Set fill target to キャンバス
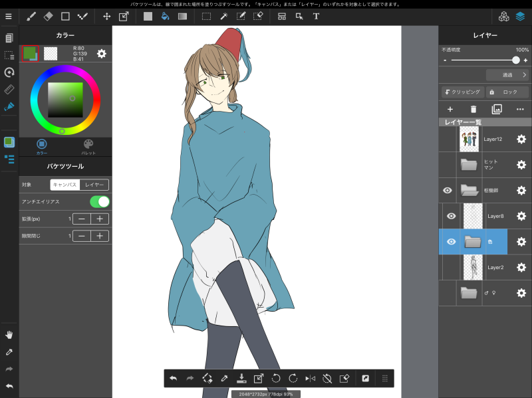The width and height of the screenshot is (532, 398). click(x=65, y=185)
